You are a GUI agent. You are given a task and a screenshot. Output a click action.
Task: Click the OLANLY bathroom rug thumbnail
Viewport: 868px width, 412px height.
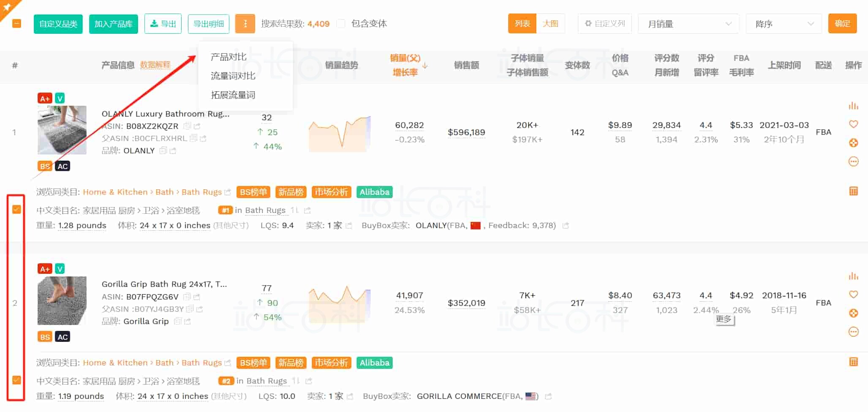click(x=62, y=130)
